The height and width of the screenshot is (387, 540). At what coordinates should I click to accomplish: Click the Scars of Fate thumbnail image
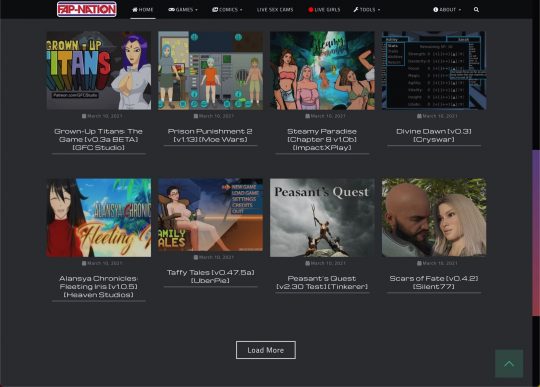click(x=434, y=217)
